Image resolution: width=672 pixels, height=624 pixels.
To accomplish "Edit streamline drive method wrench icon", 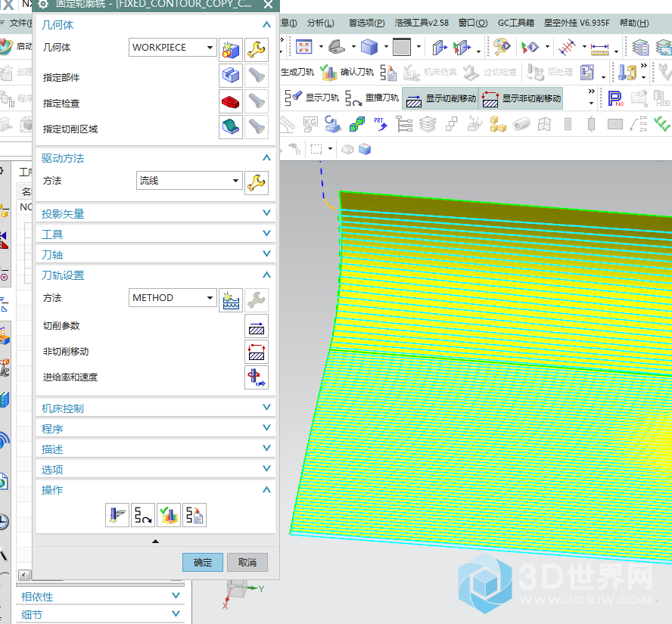I will [x=257, y=183].
